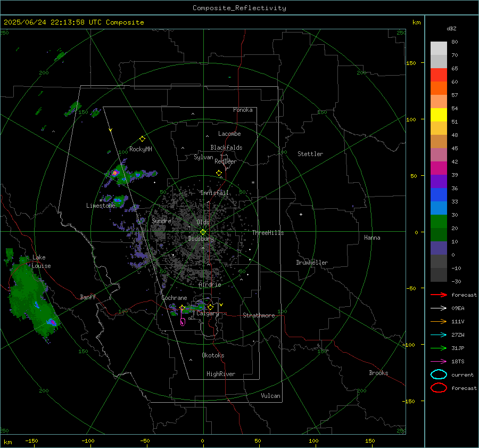Click the dBZ legend heading
The height and width of the screenshot is (448, 479).
click(451, 28)
